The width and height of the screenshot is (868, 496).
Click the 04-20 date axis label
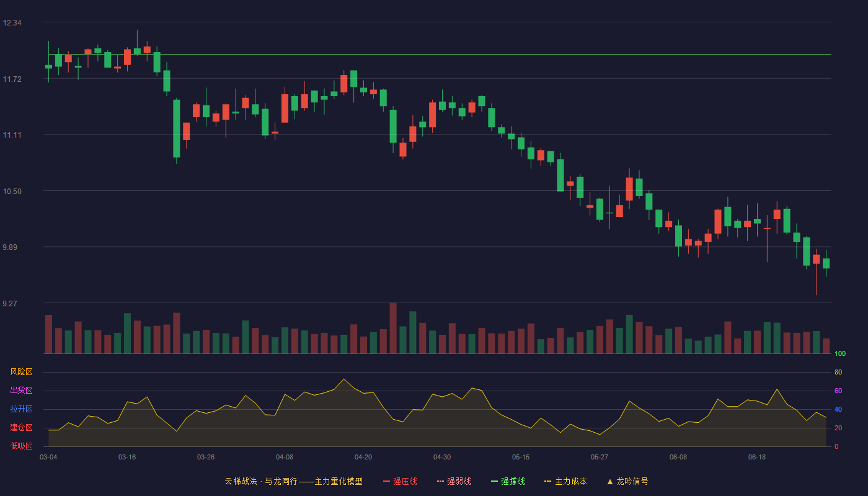click(x=363, y=457)
